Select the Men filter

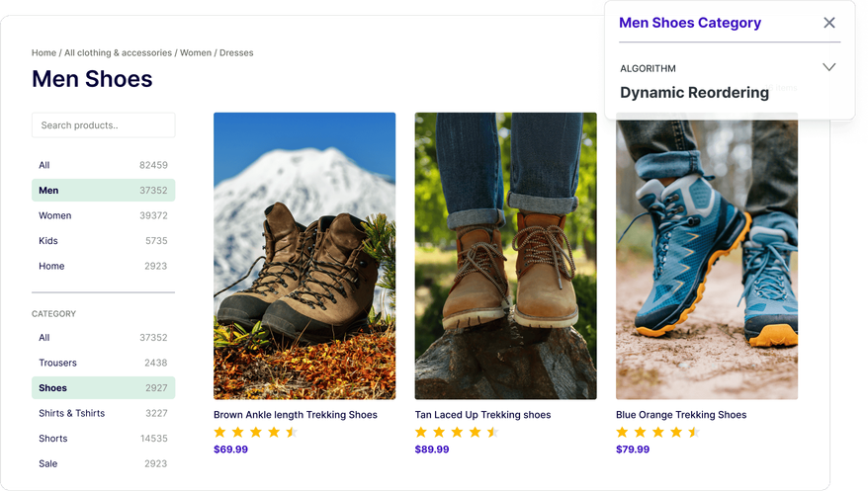(x=104, y=191)
